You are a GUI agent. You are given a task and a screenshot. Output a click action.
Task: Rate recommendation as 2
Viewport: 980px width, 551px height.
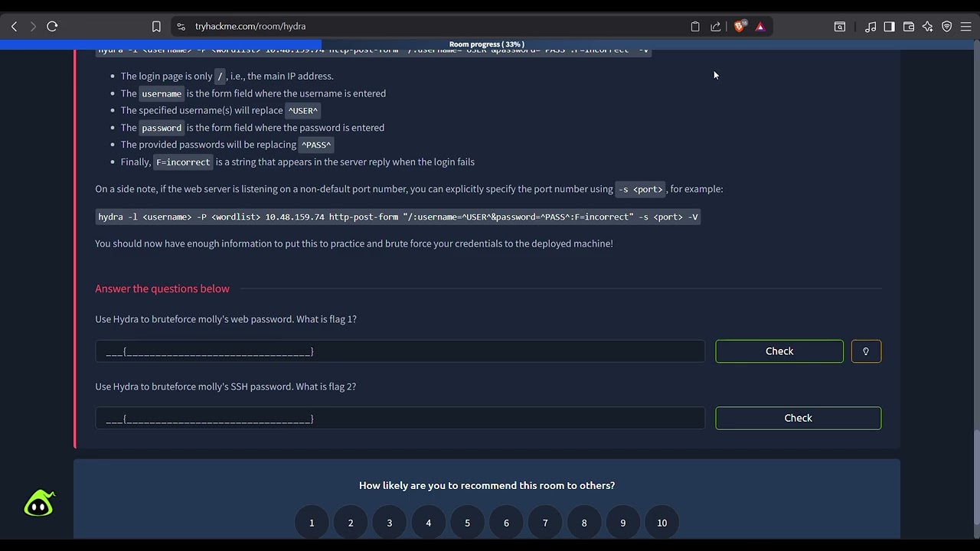coord(351,523)
